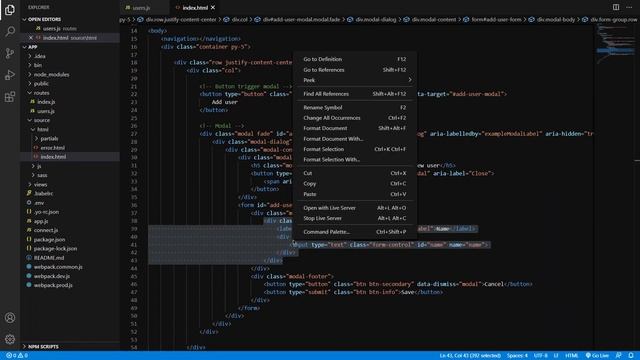Screen dimensions: 640x360
Task: Collapse the OPEN EDITORS section
Action: [44, 19]
